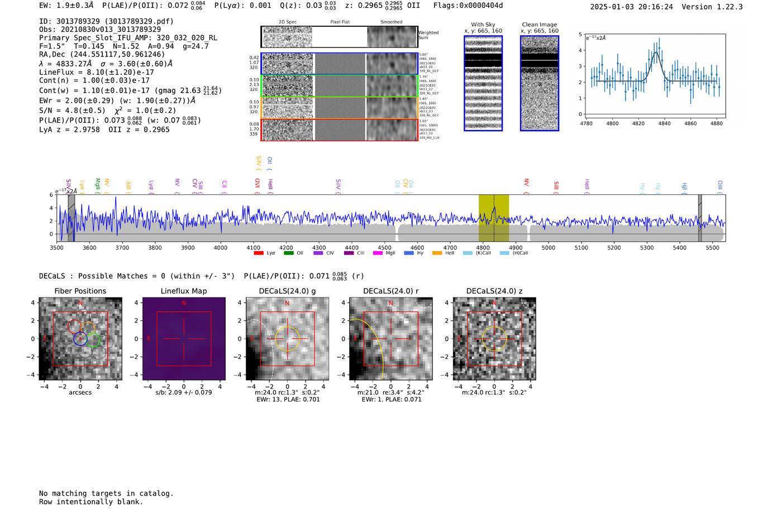
Task: Open the Weighted Sum 2D spectrum strip
Action: [339, 37]
